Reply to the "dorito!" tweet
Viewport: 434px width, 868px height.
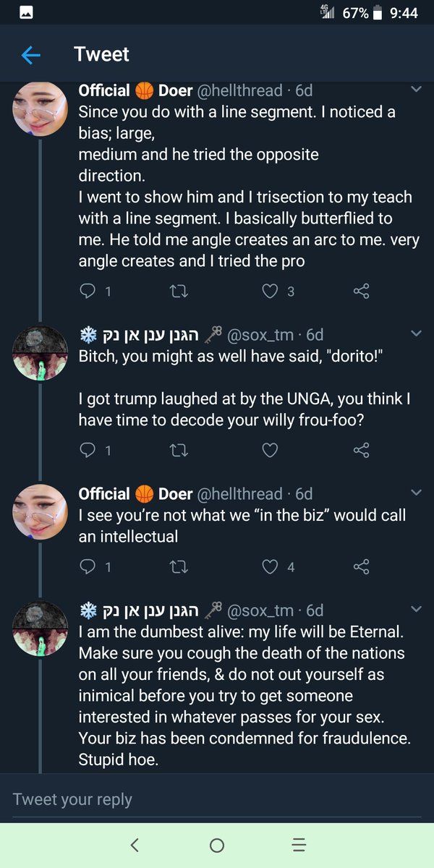88,450
